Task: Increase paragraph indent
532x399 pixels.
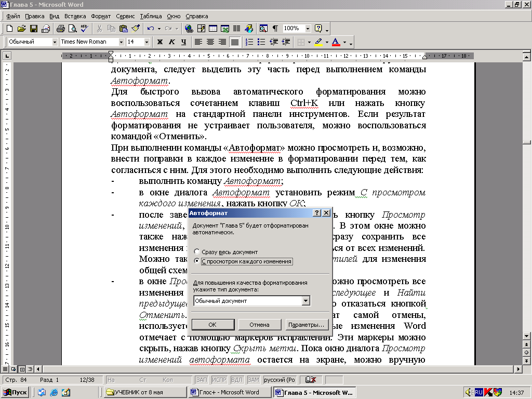Action: pyautogui.click(x=286, y=42)
